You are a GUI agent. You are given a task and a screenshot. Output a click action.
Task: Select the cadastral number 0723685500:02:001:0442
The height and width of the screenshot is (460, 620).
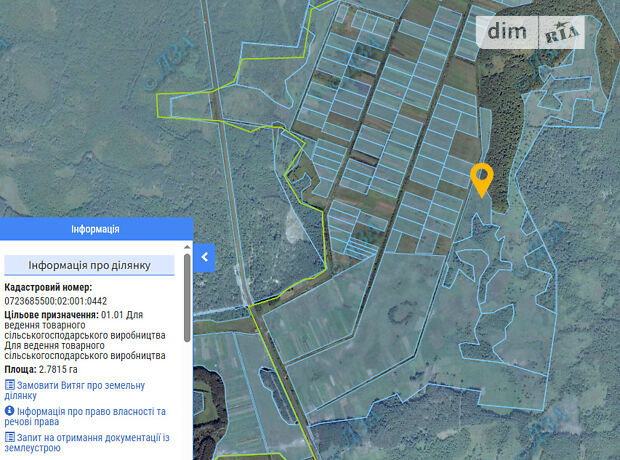point(56,300)
